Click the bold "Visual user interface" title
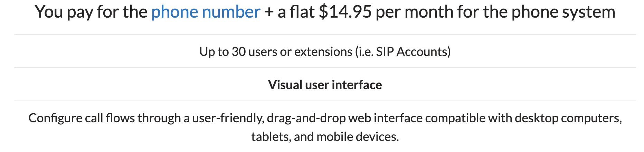 coord(325,85)
